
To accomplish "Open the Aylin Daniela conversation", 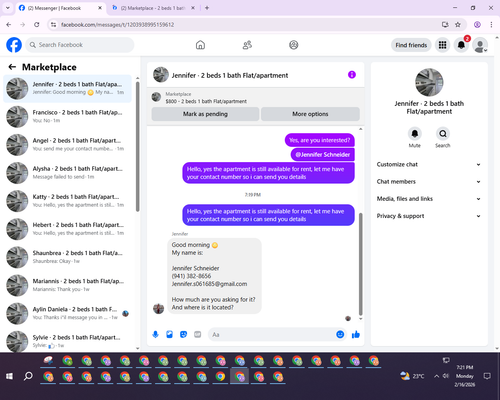I will point(67,314).
